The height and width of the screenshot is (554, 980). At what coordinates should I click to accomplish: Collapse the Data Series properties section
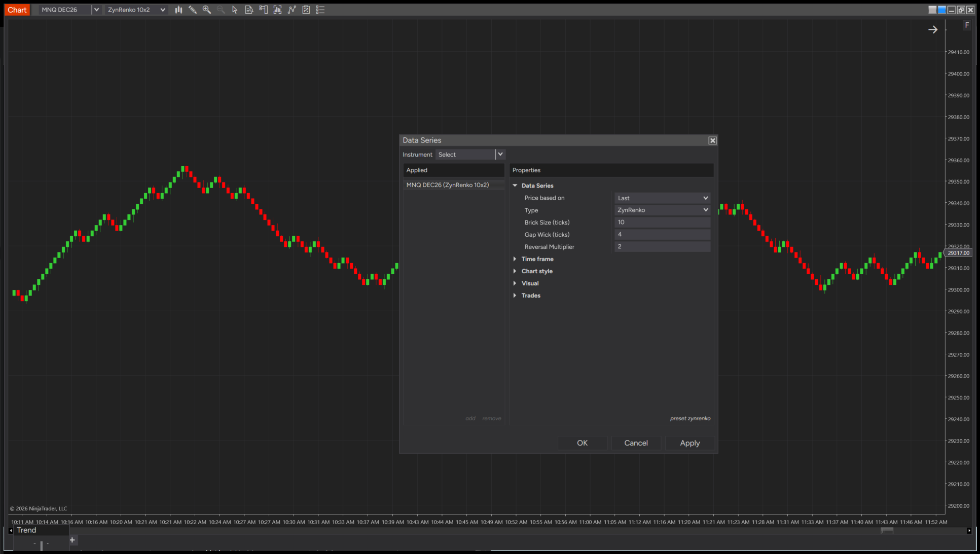coord(515,186)
